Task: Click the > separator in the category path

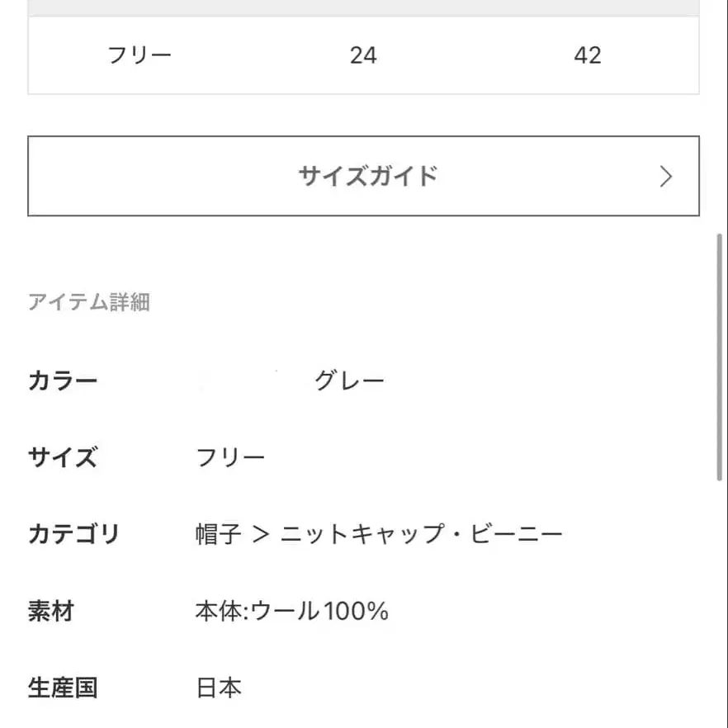Action: point(261,534)
